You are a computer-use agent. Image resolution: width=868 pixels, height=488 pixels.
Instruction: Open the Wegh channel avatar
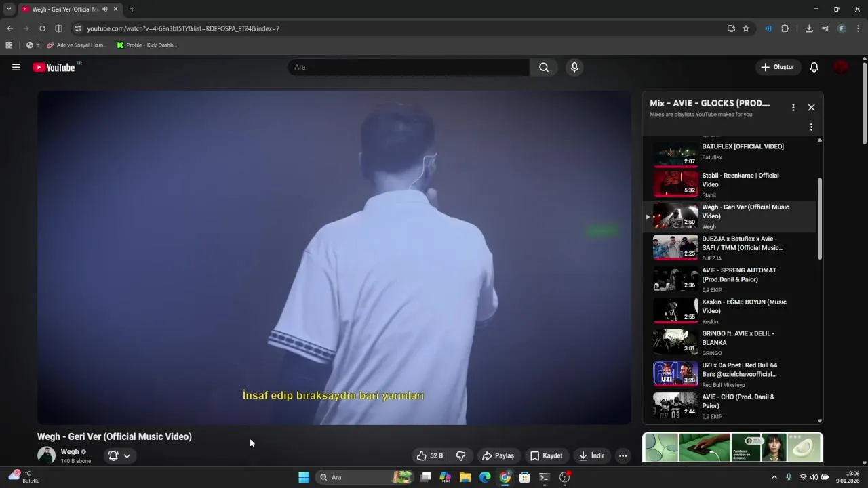(x=46, y=455)
